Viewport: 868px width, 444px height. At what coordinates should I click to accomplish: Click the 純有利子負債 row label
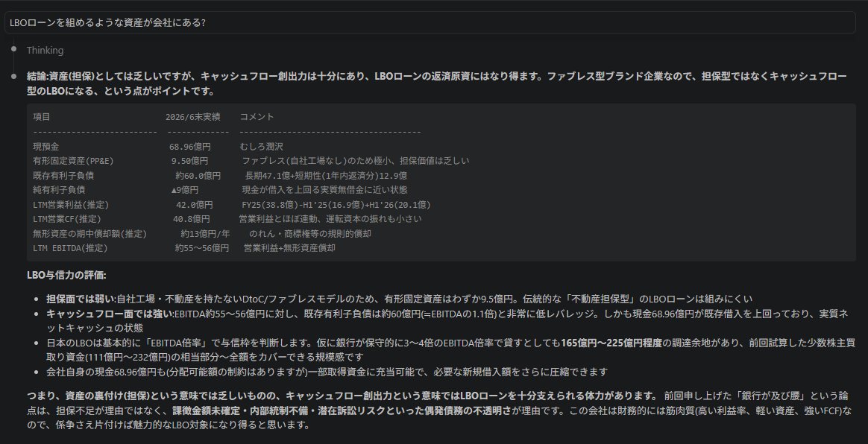coord(59,190)
